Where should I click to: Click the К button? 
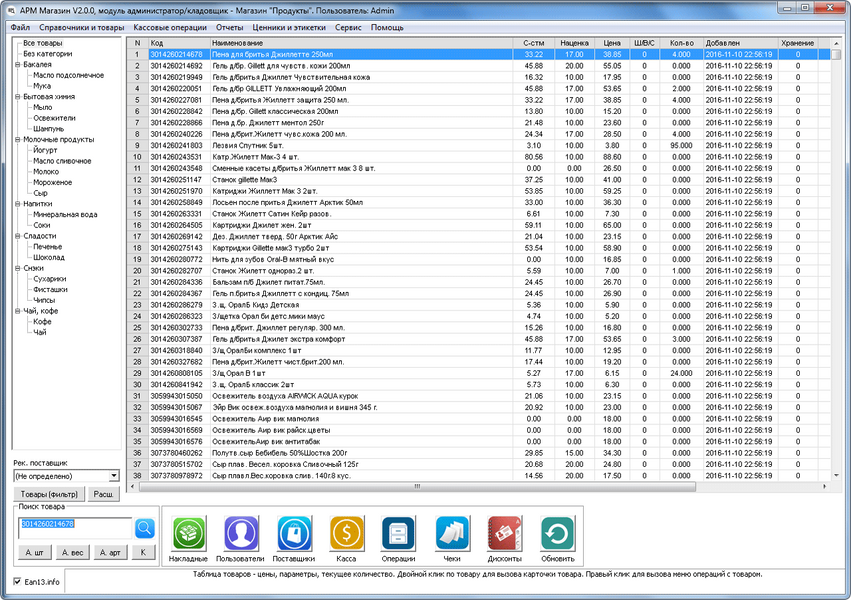pyautogui.click(x=143, y=552)
